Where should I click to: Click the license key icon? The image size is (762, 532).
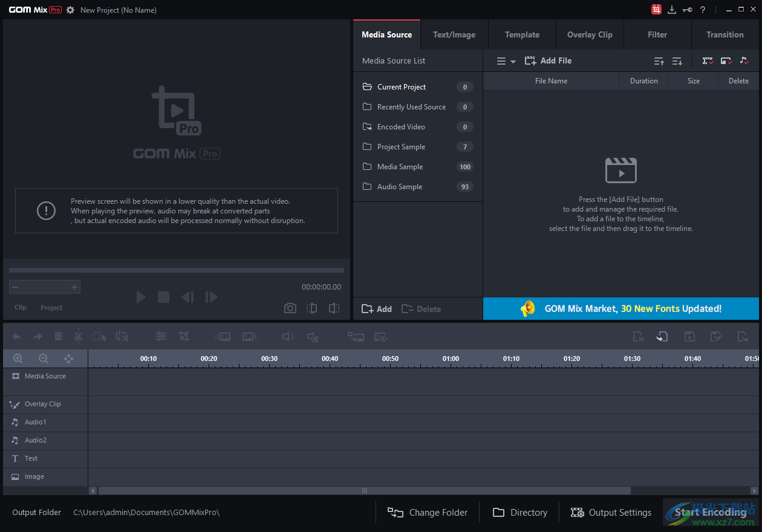[x=688, y=10]
